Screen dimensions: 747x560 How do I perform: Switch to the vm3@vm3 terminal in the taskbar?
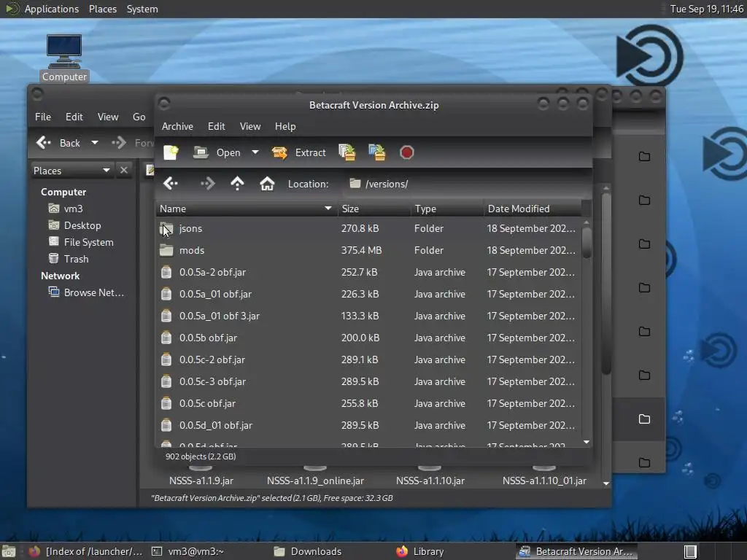click(x=187, y=551)
